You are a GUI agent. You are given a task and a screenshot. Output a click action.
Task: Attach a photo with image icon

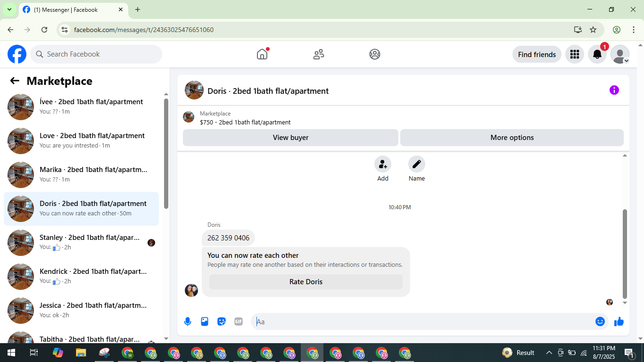tap(205, 321)
